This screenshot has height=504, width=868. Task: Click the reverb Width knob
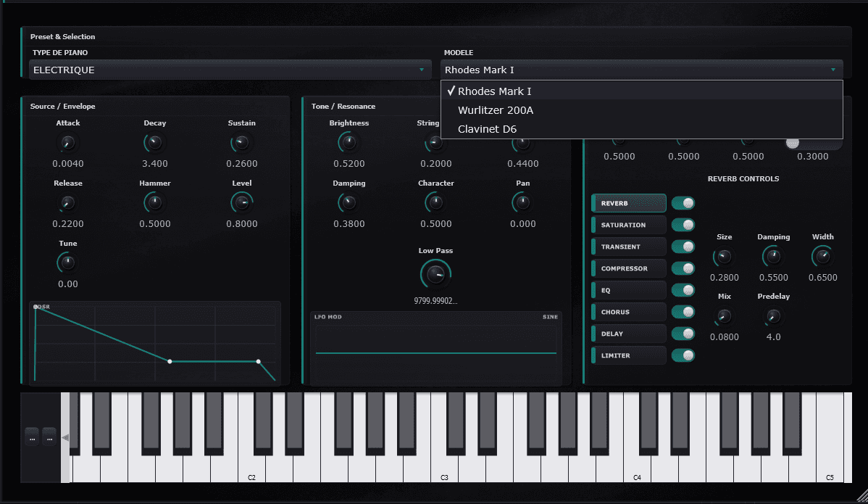coord(822,256)
